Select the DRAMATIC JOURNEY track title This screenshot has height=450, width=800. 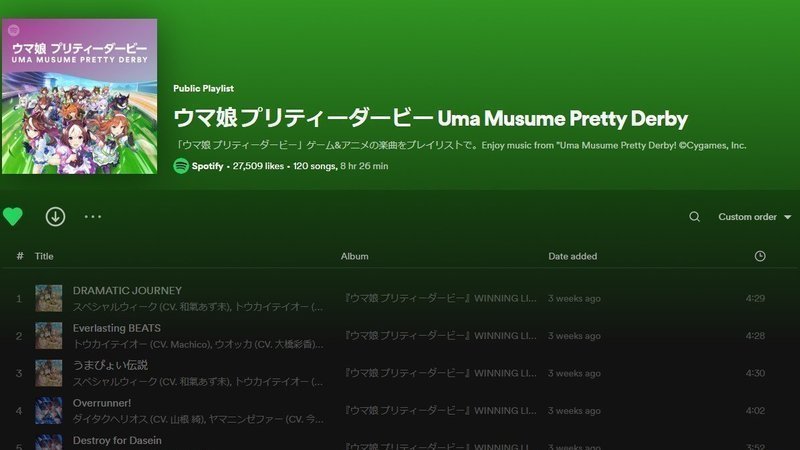tap(127, 291)
